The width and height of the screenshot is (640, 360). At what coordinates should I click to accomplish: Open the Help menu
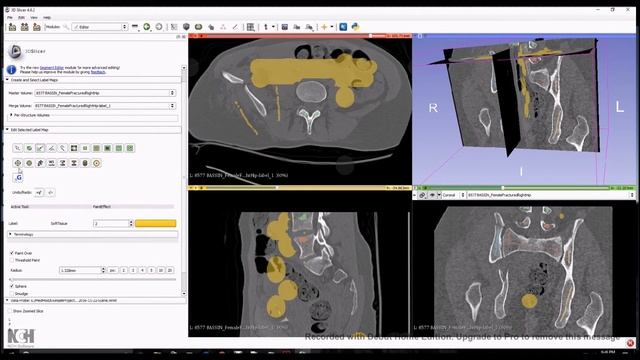pyautogui.click(x=47, y=18)
